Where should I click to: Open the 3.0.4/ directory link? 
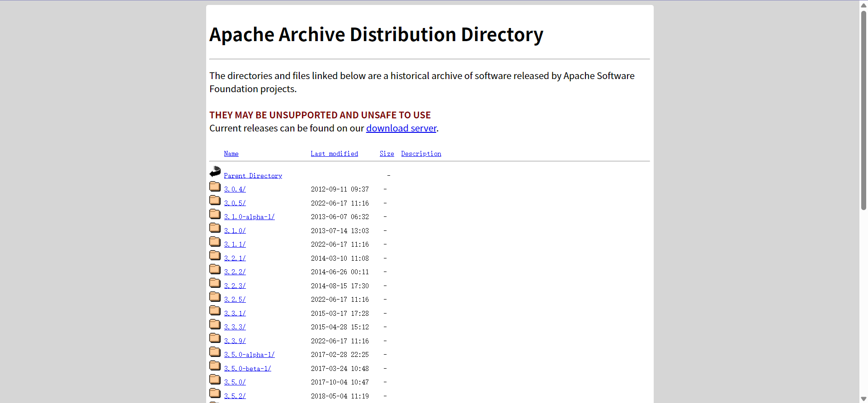pyautogui.click(x=235, y=189)
